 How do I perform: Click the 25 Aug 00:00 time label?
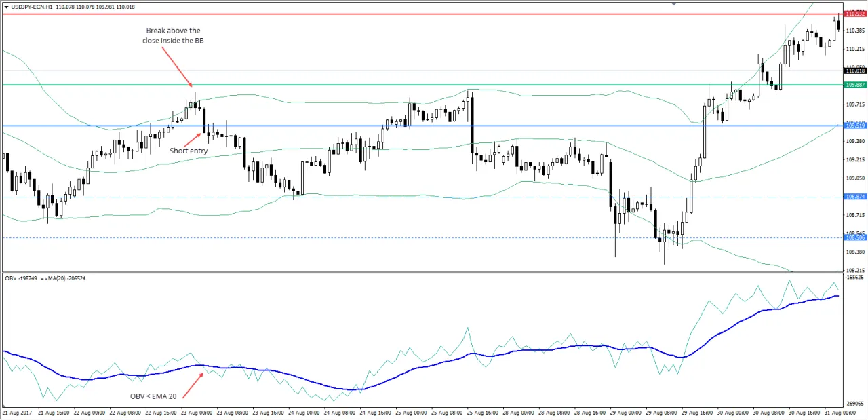412,412
